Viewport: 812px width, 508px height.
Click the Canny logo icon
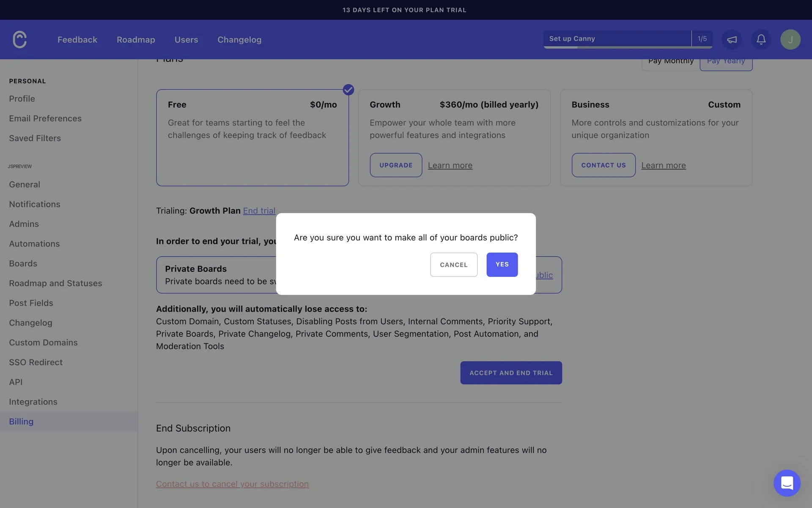(x=20, y=39)
